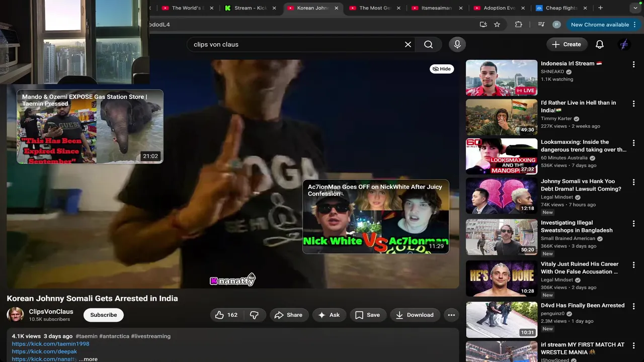The image size is (644, 362).
Task: Hide the end screen cards
Action: [x=442, y=69]
